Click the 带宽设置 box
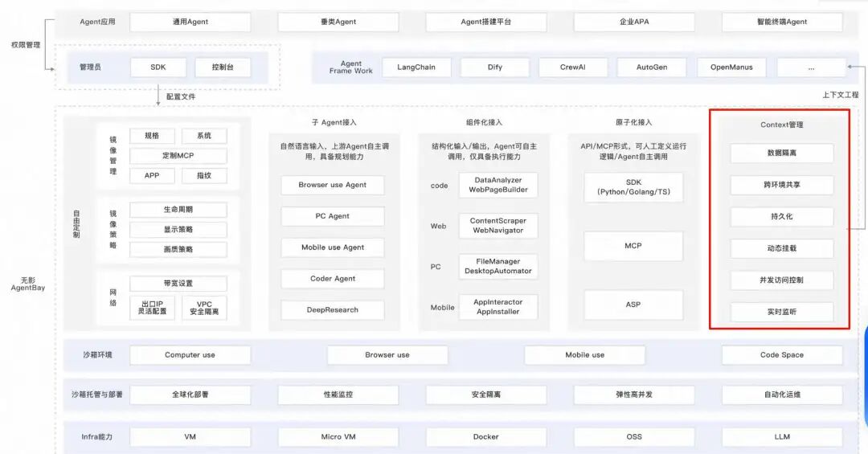Viewport: 868px width, 454px height. [x=178, y=284]
